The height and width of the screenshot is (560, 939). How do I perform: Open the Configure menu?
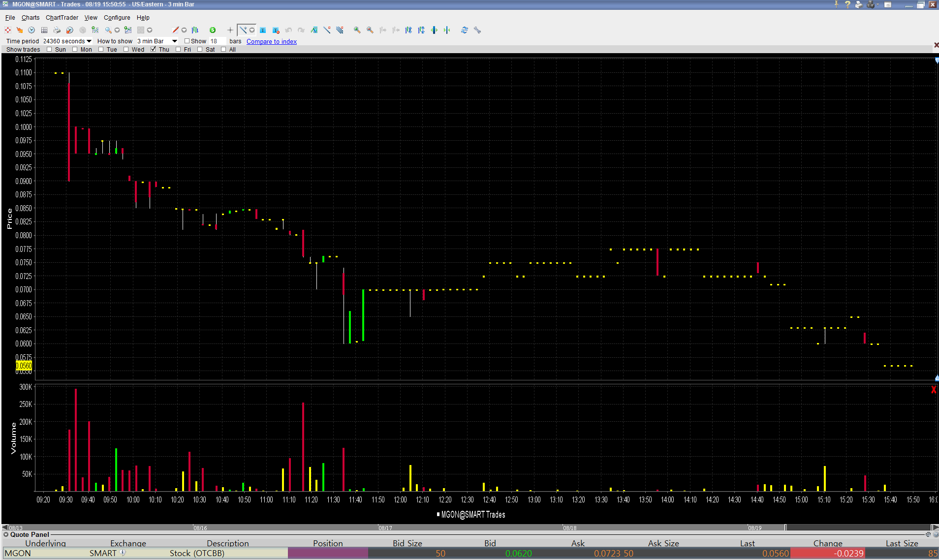[117, 18]
